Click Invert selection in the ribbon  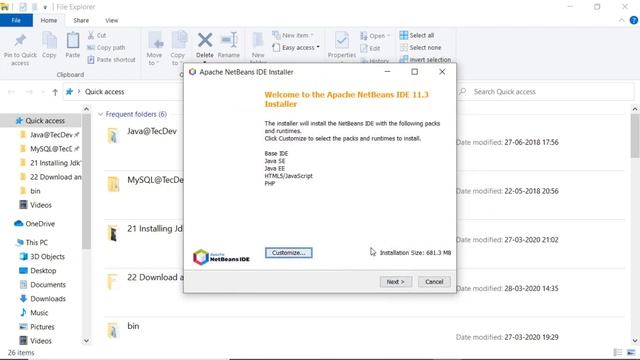point(425,60)
